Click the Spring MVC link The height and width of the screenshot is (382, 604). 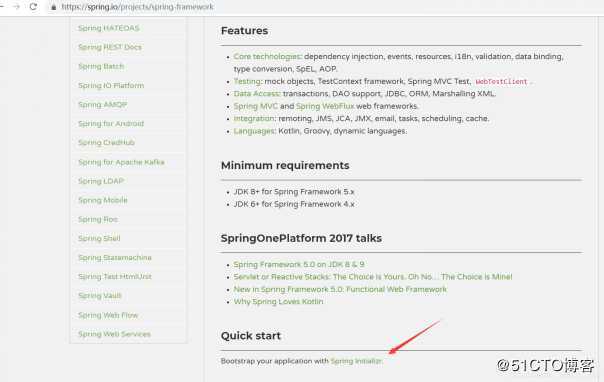coord(255,106)
